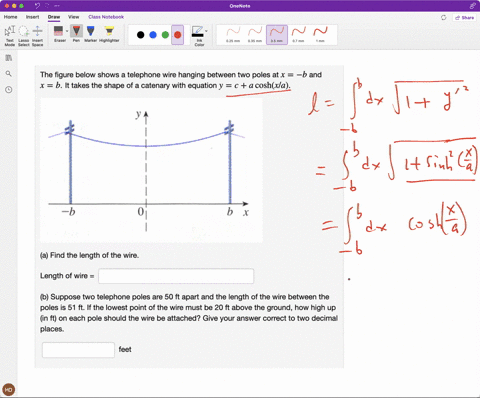Click the sync status icon
The image size is (480, 398).
coord(443,17)
